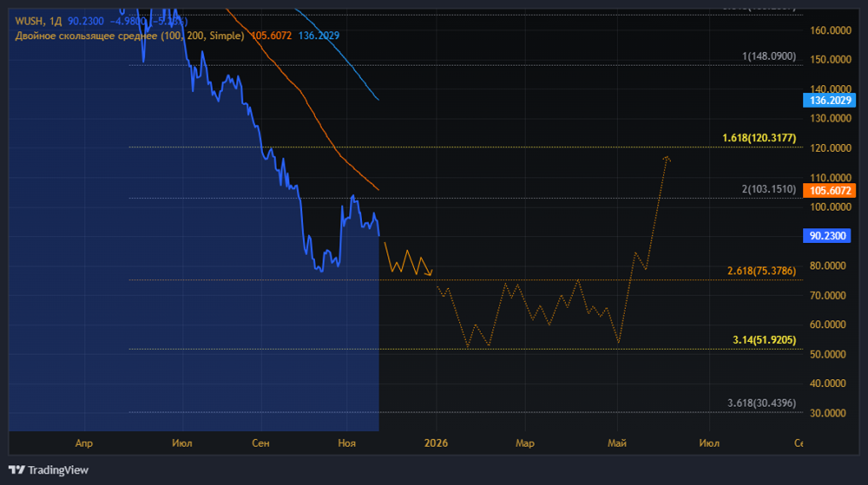Click the Май label on time axis
868x485 pixels.
tap(616, 443)
